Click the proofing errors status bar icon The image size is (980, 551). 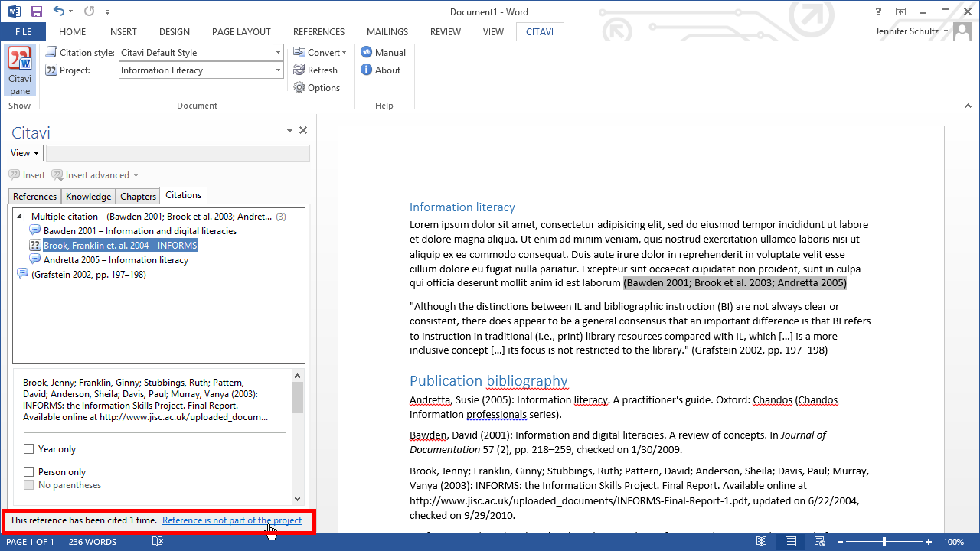click(158, 542)
